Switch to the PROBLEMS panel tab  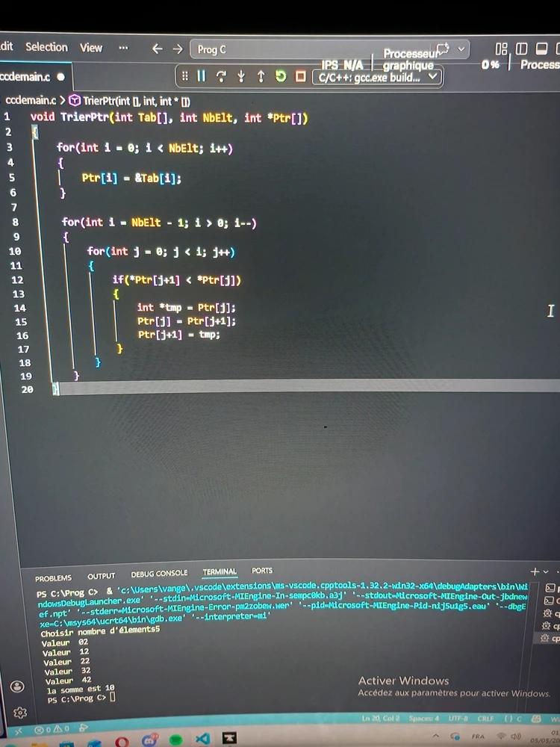pos(53,578)
